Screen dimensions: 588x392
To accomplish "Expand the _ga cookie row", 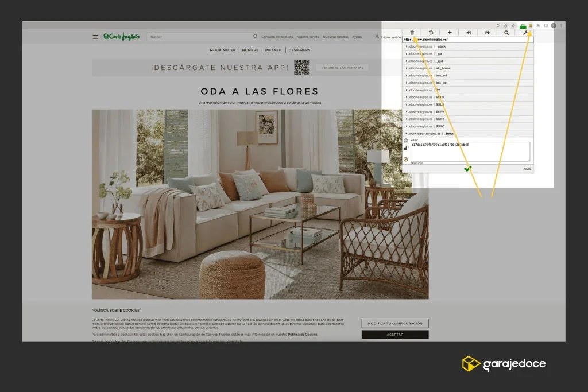I will 468,53.
